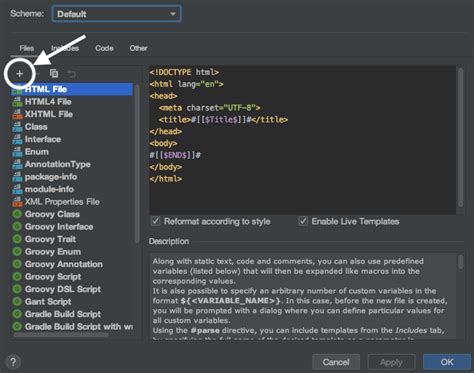
Task: Select the HTML File template row
Action: [72, 89]
